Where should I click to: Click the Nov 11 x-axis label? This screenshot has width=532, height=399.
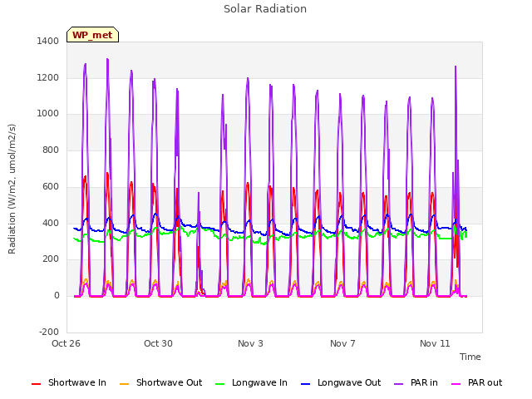tap(435, 343)
